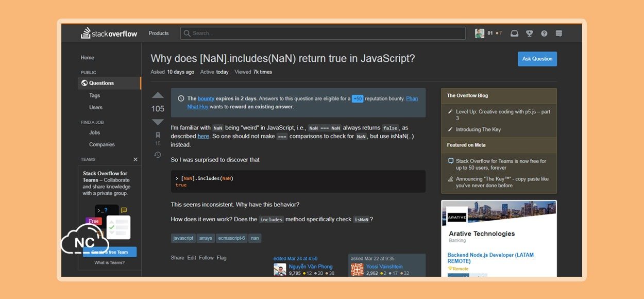Open the achievements trophy icon
This screenshot has width=644, height=299.
[x=529, y=34]
